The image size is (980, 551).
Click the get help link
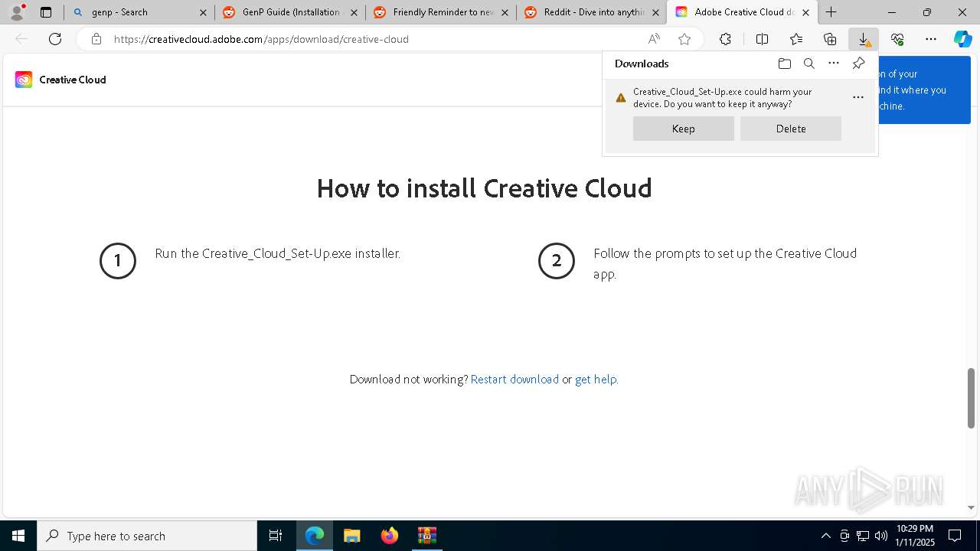[x=596, y=380]
